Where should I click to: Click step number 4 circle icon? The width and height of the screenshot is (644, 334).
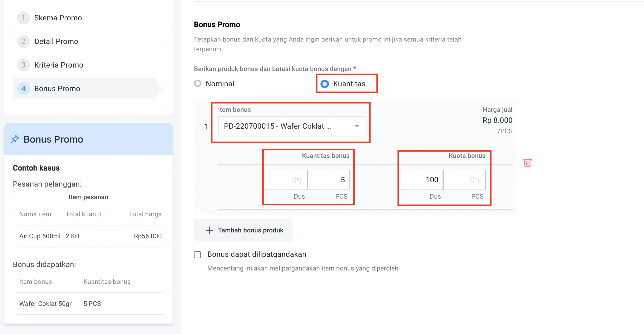(x=24, y=89)
